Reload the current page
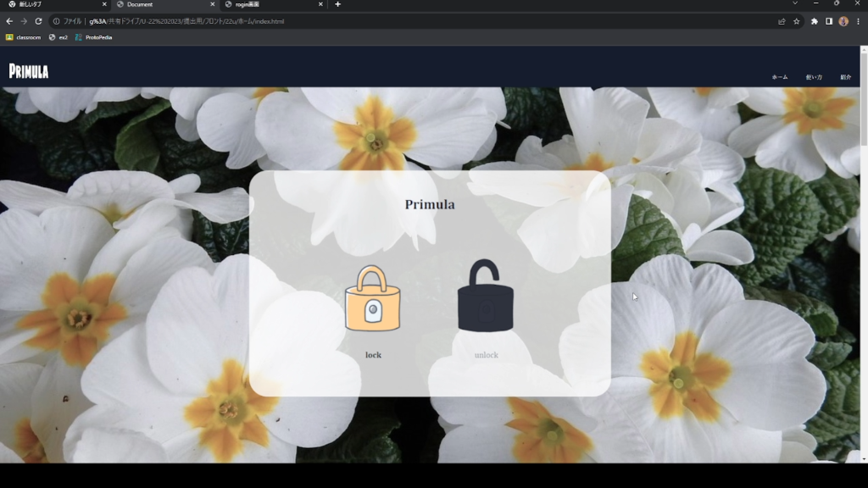The image size is (868, 488). click(38, 21)
